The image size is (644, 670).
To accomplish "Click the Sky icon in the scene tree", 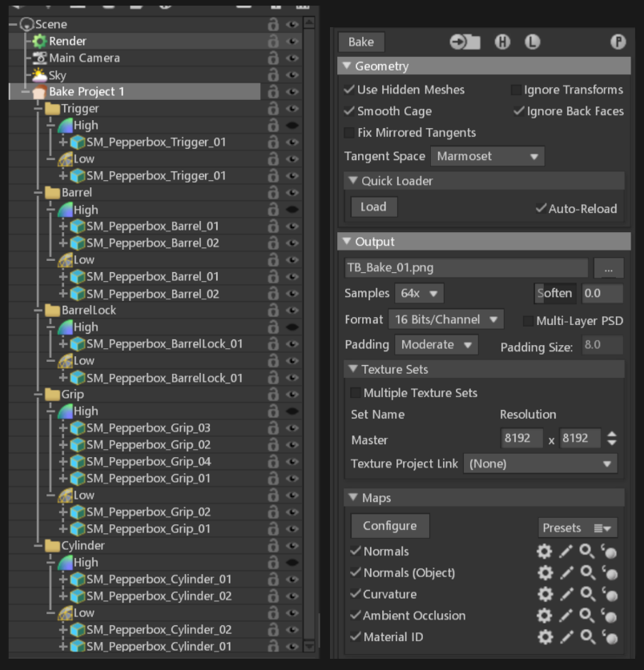I will [40, 74].
